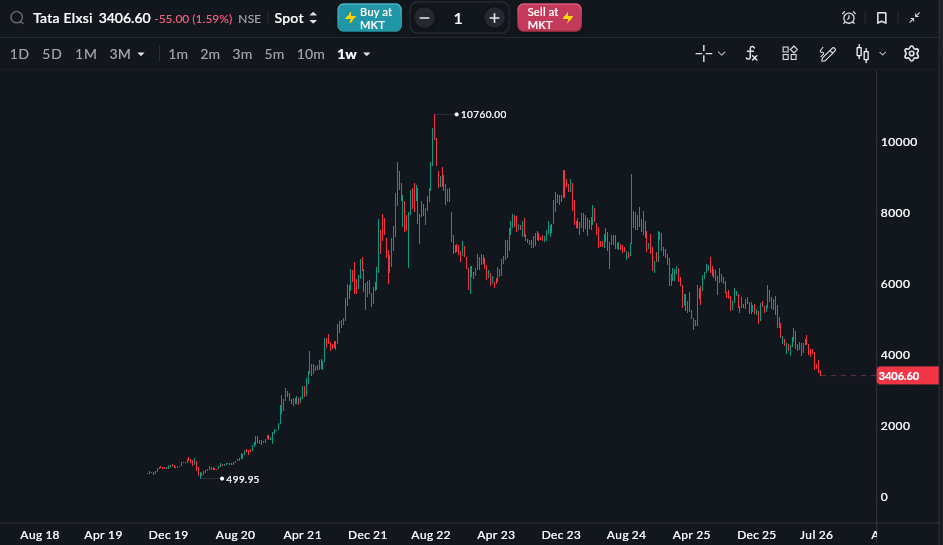Click the 4000 price axis label
This screenshot has height=545, width=943.
tap(895, 355)
